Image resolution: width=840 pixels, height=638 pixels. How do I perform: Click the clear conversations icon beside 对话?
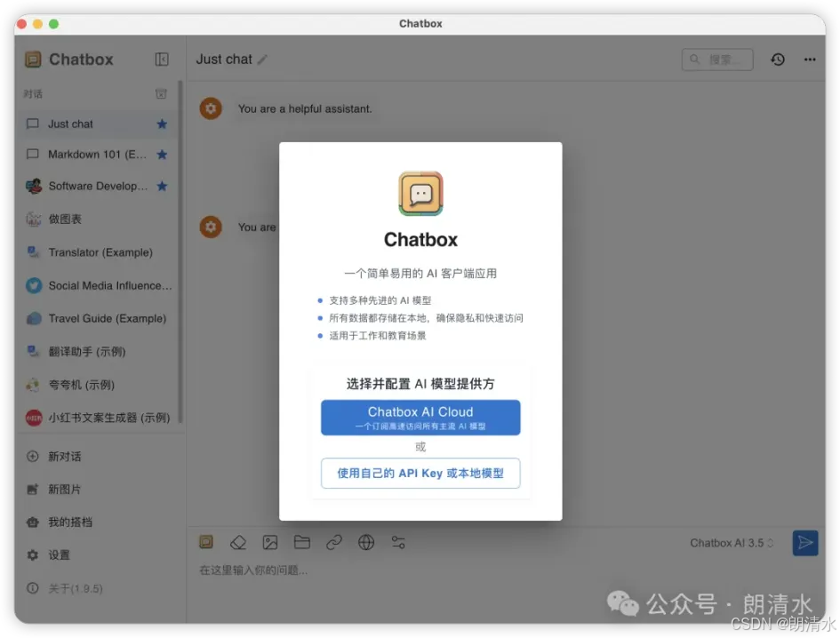161,93
